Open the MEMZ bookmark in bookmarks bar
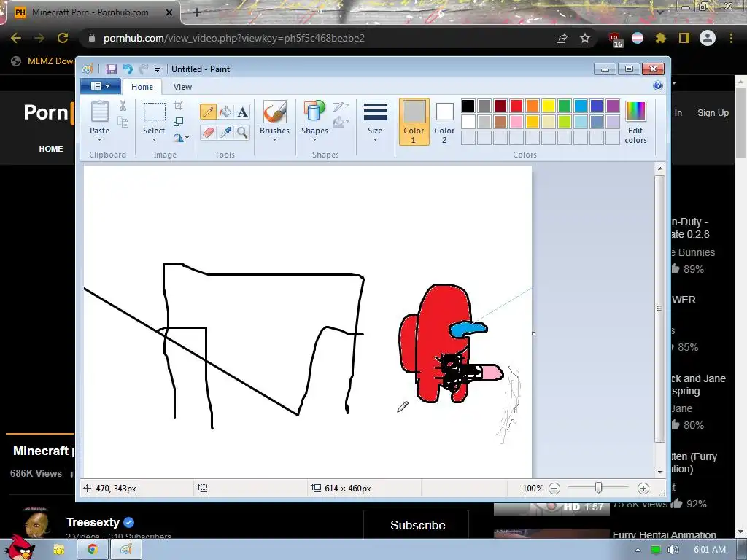Viewport: 747px width, 560px height. click(x=43, y=61)
